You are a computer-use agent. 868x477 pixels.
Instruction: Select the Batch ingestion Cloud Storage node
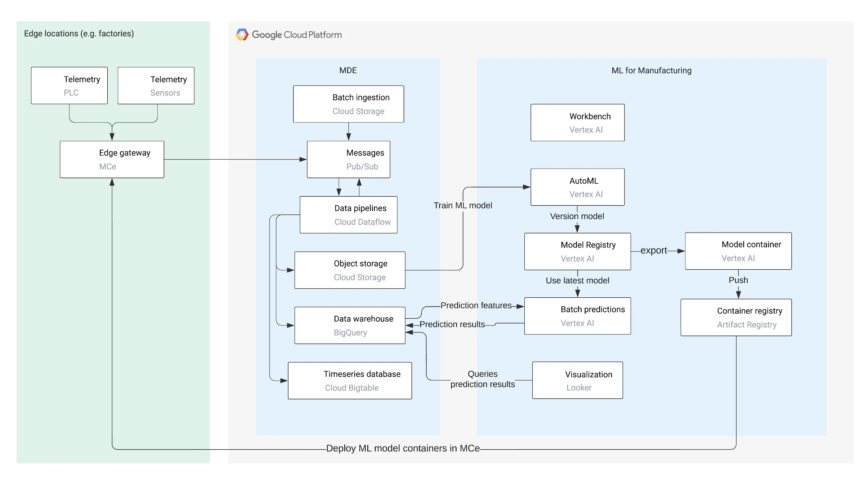click(348, 104)
